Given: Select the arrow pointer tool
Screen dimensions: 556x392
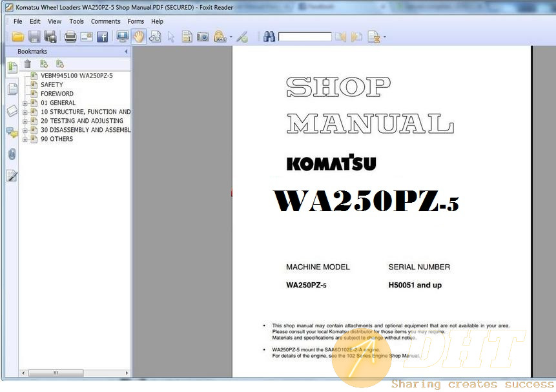Looking at the screenshot, I should coord(171,37).
